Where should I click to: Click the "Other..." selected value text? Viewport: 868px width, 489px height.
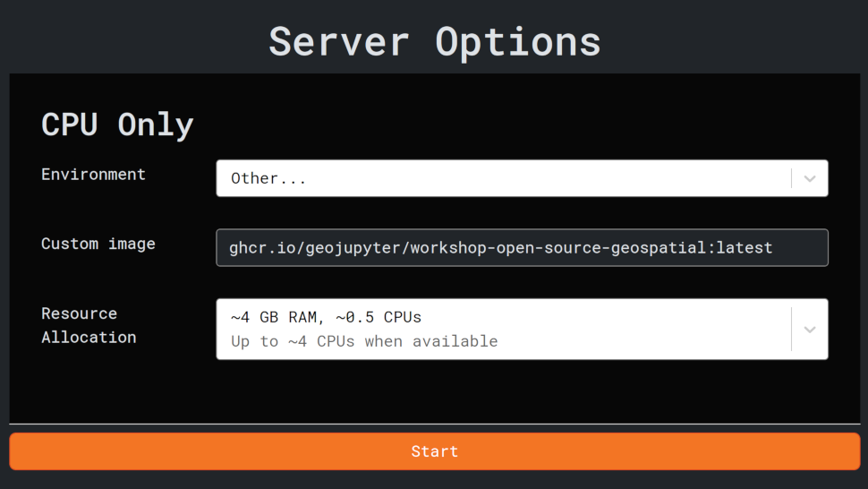(x=268, y=178)
